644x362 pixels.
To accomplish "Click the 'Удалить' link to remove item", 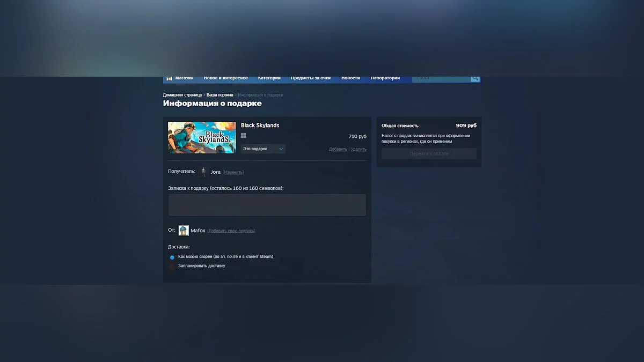I will [358, 150].
